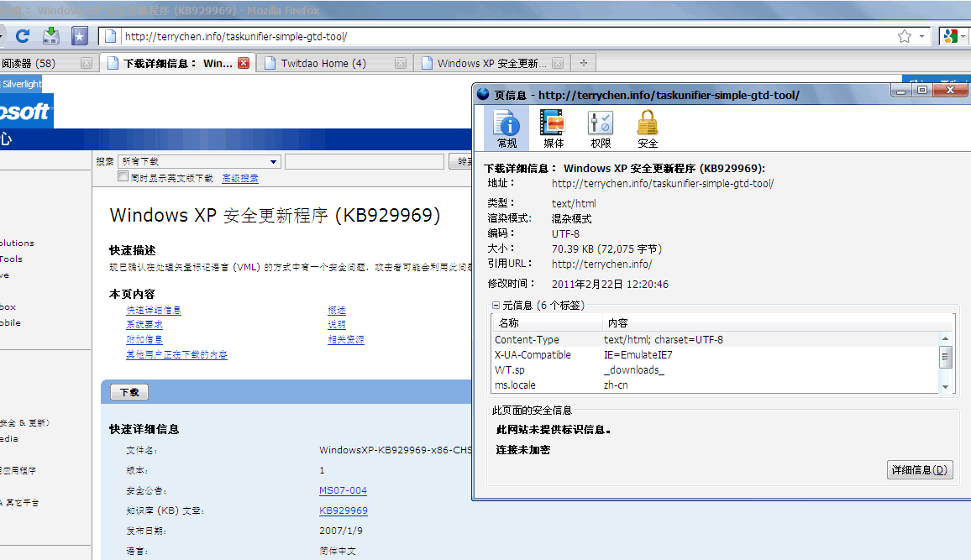Bookmark page with address bar star
The width and height of the screenshot is (971, 560).
(x=905, y=36)
